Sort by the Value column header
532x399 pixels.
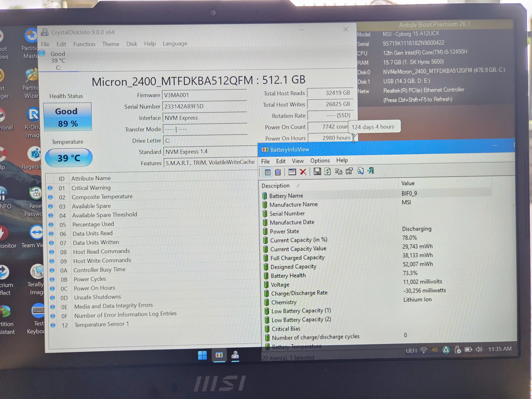point(445,183)
